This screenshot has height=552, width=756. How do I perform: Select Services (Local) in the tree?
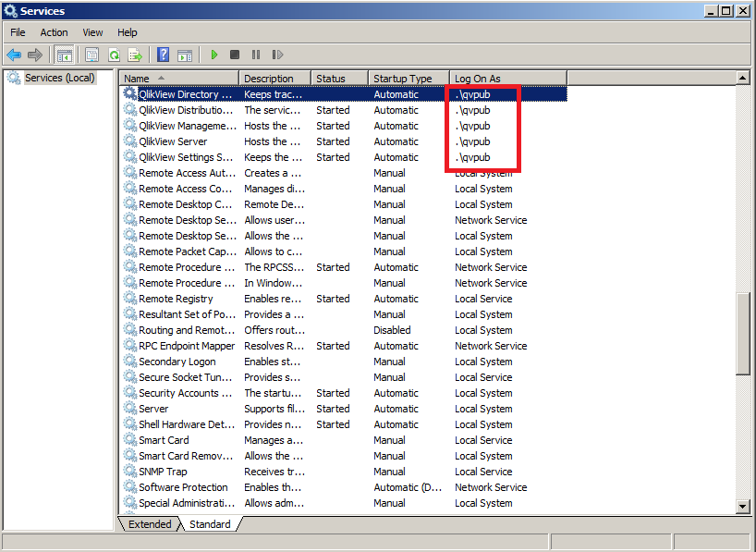pyautogui.click(x=60, y=78)
